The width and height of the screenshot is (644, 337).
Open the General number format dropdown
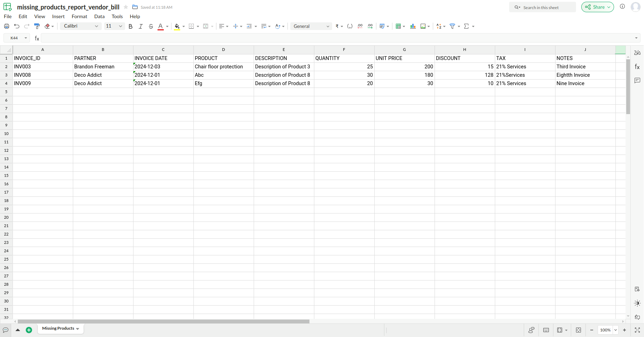311,26
